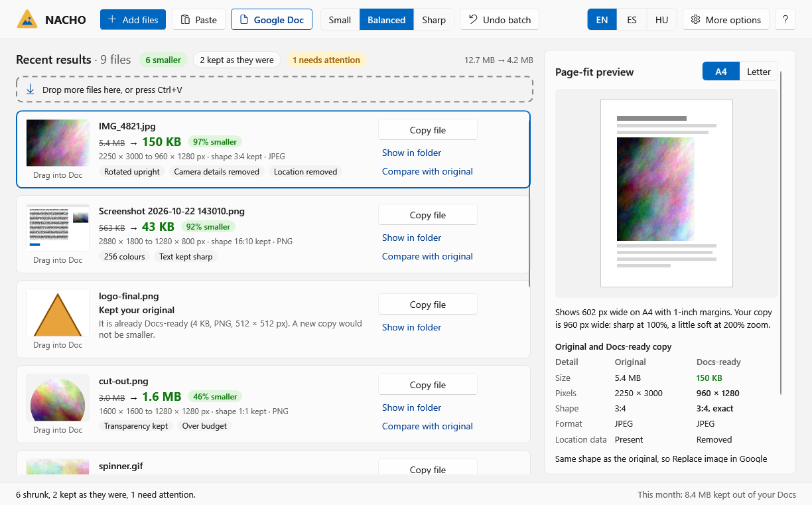Select the IMG_4821.jpg thumbnail
The height and width of the screenshot is (505, 812).
point(58,143)
